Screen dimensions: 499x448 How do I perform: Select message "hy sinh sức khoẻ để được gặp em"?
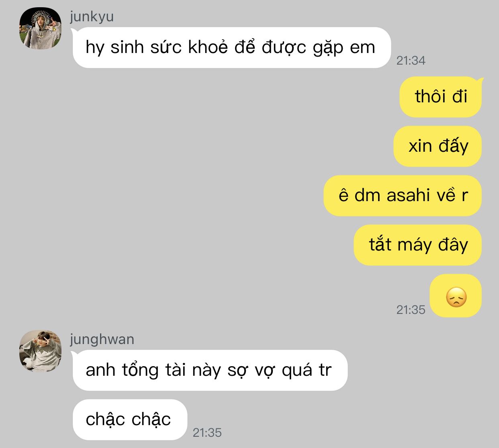click(x=232, y=47)
